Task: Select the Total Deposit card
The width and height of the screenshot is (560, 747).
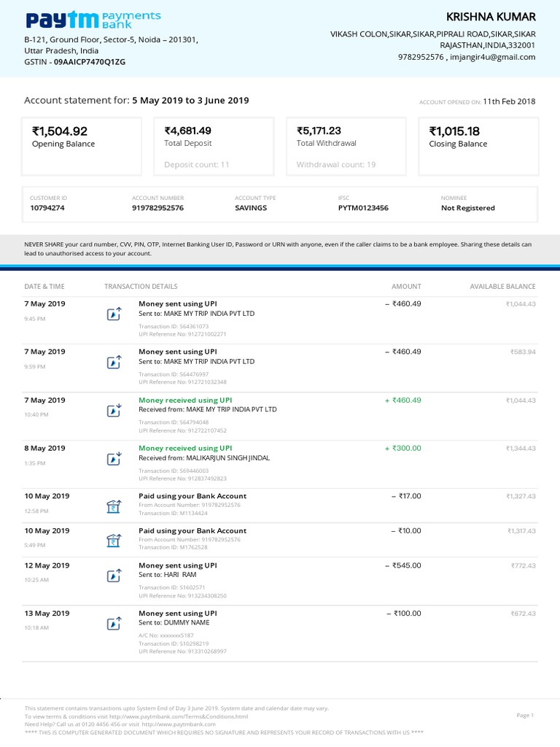Action: (x=214, y=147)
